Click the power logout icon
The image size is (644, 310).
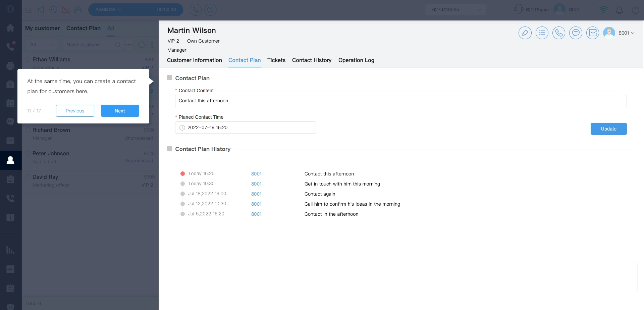(635, 10)
